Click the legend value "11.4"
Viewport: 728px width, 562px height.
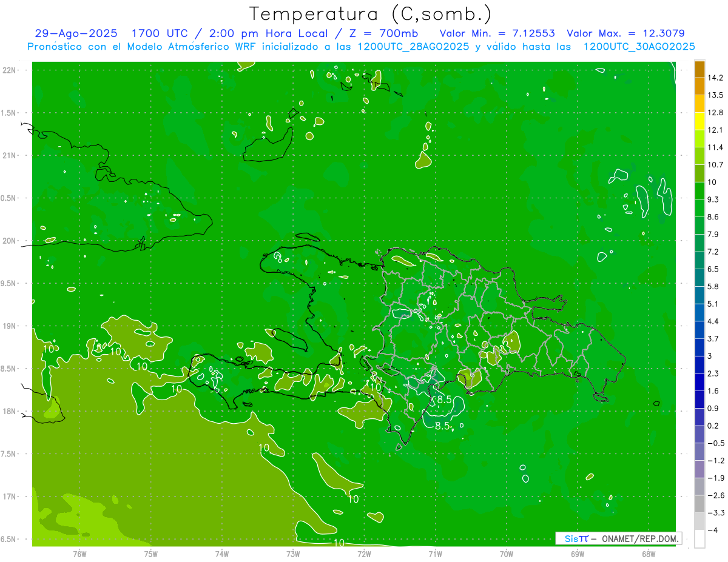(x=715, y=147)
